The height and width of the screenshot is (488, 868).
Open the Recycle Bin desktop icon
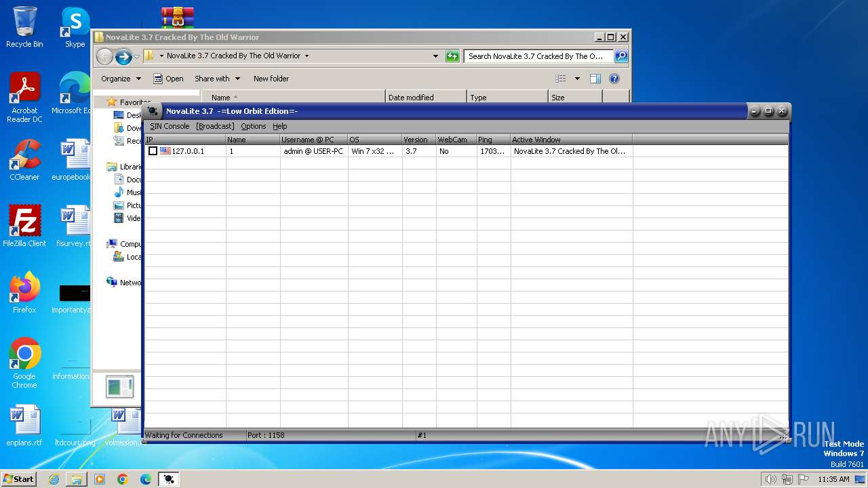tap(24, 27)
